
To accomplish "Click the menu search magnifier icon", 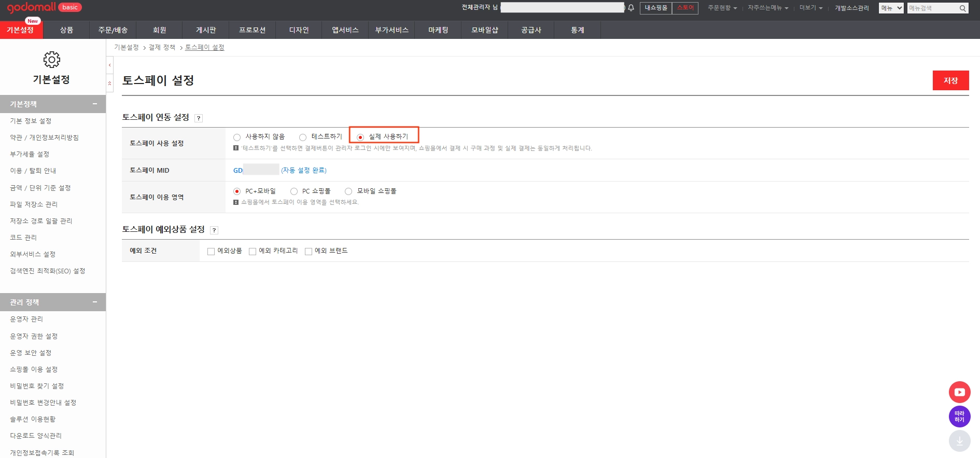I will click(963, 8).
